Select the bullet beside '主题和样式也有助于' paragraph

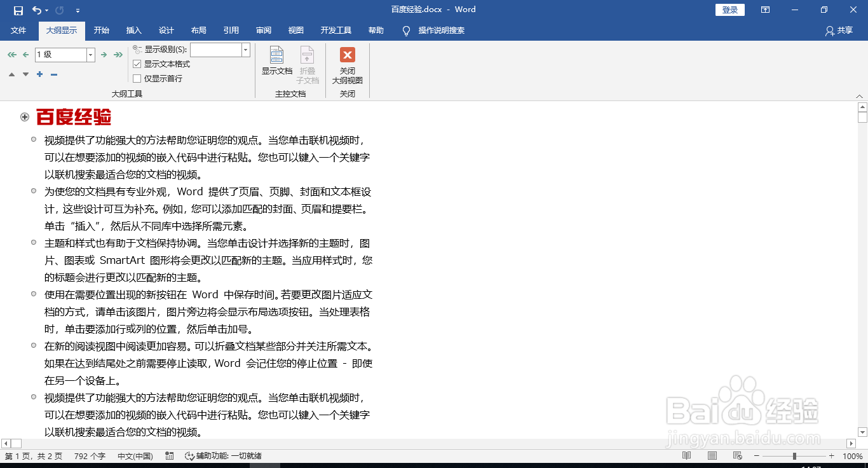tap(34, 242)
